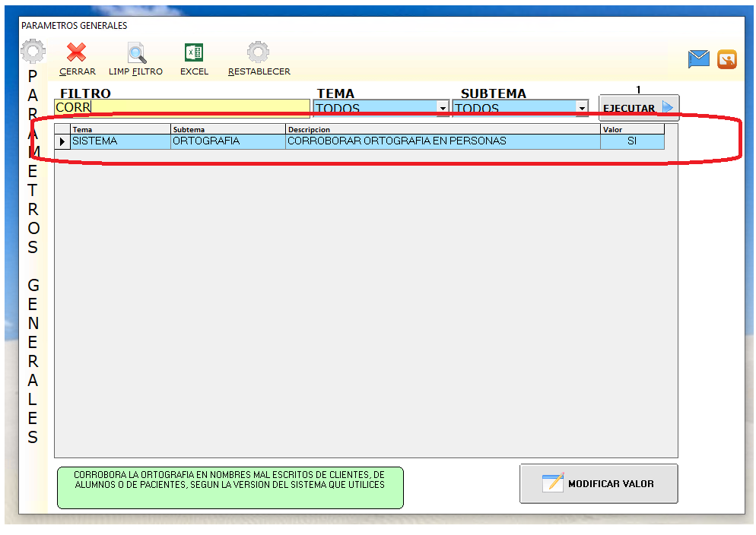The width and height of the screenshot is (756, 535).
Task: Click the CORROBORAR ORTOGRAFIA EN PERSONAS cell
Action: tap(441, 141)
